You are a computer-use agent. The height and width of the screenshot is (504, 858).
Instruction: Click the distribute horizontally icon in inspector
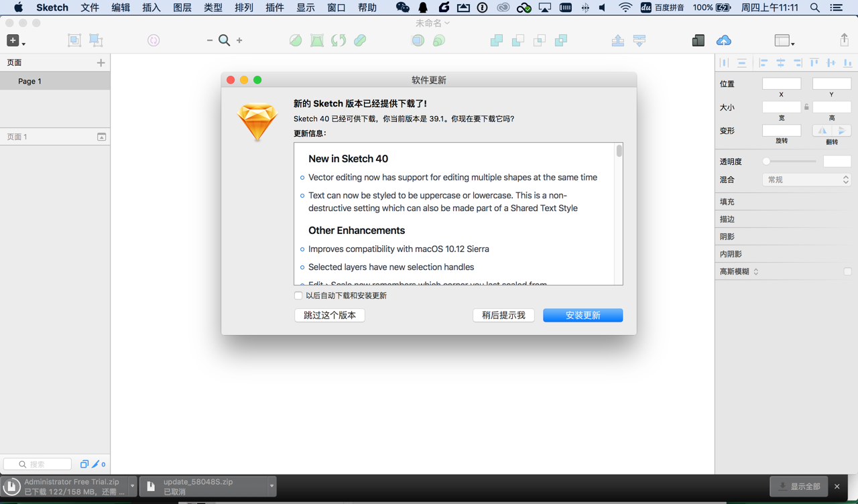pyautogui.click(x=725, y=62)
